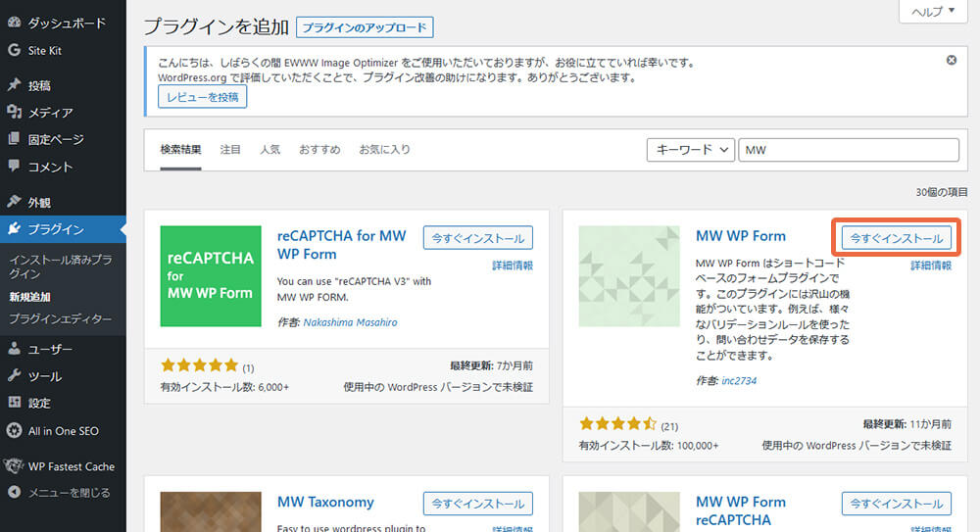Screen dimensions: 980x532
Task: Open 詳細情報 for reCAPTCHA for MW WP Form
Action: tap(513, 266)
